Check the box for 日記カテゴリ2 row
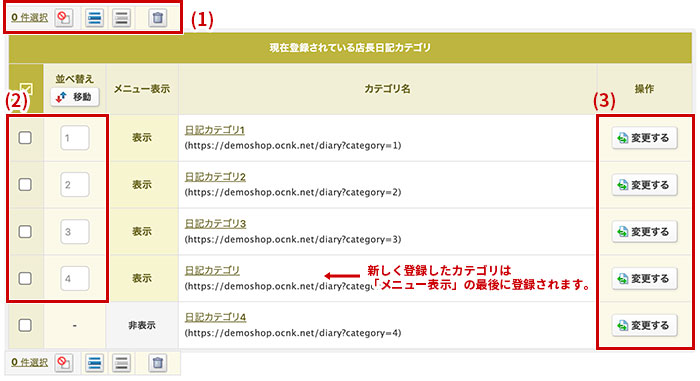The width and height of the screenshot is (700, 381). [x=25, y=184]
